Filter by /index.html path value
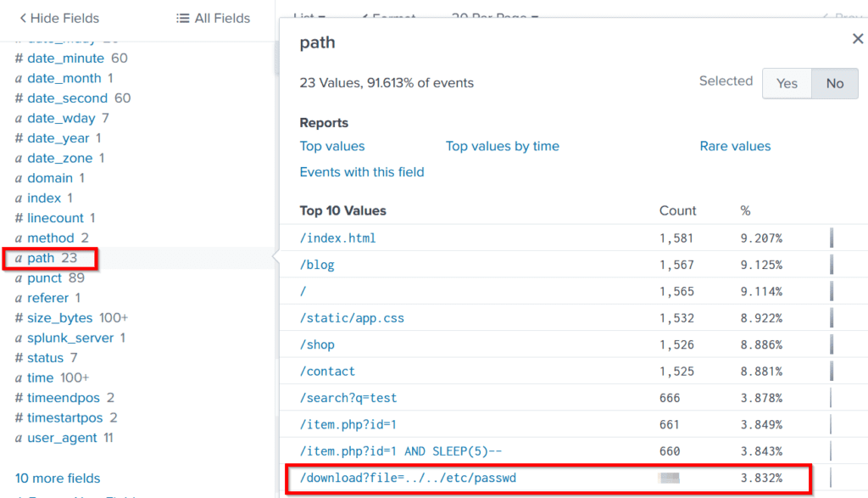Image resolution: width=868 pixels, height=498 pixels. click(x=337, y=238)
